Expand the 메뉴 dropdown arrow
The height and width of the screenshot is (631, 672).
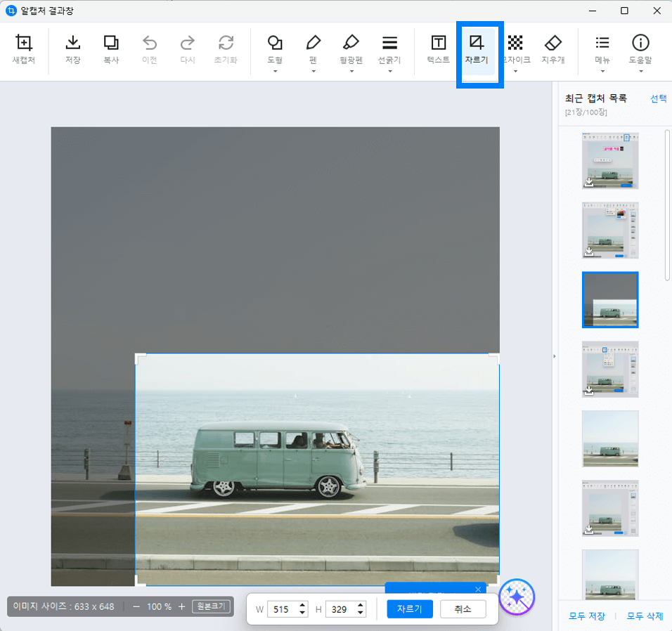tap(602, 71)
